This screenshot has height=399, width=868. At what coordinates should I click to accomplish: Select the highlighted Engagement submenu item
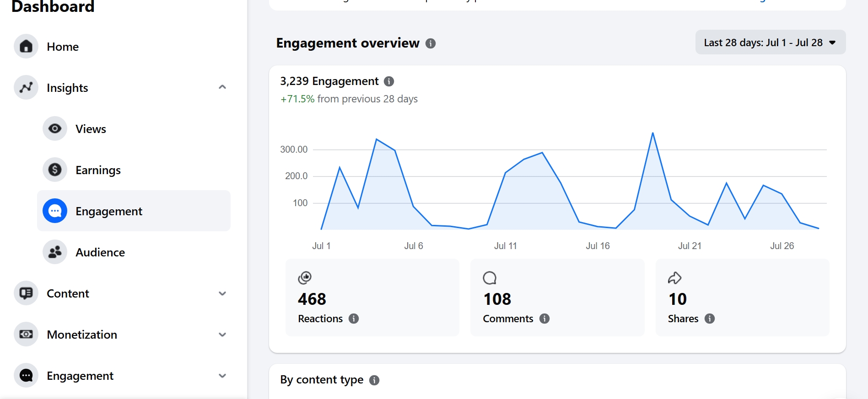[x=134, y=211]
